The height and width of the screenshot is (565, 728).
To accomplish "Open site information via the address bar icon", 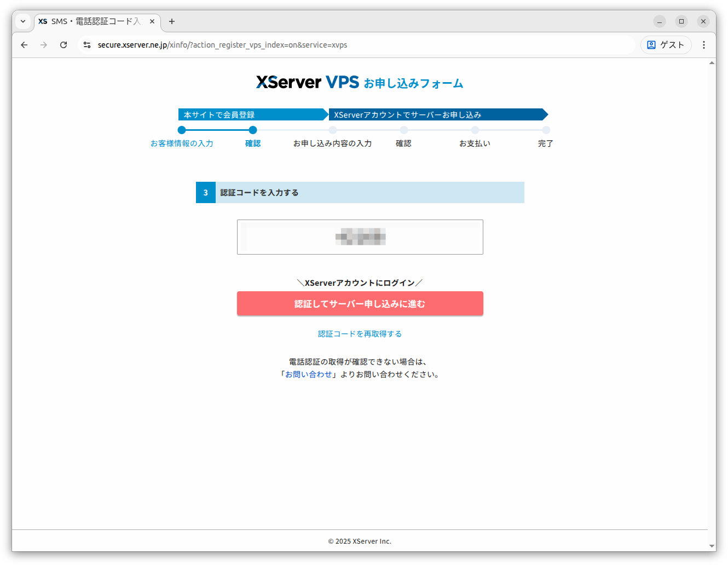I will point(87,45).
